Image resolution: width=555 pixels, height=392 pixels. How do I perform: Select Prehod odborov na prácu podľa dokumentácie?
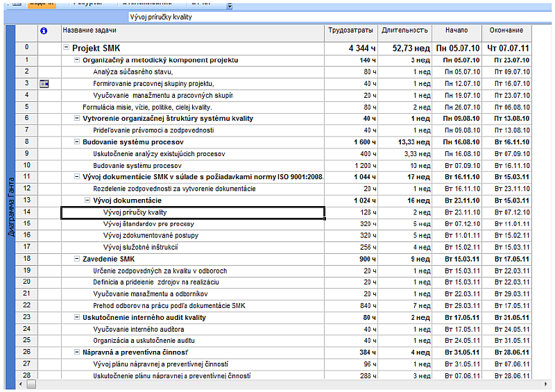coord(169,305)
